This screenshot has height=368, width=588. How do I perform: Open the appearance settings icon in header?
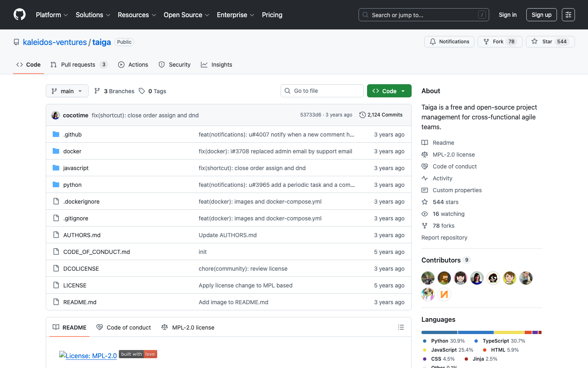click(x=568, y=15)
